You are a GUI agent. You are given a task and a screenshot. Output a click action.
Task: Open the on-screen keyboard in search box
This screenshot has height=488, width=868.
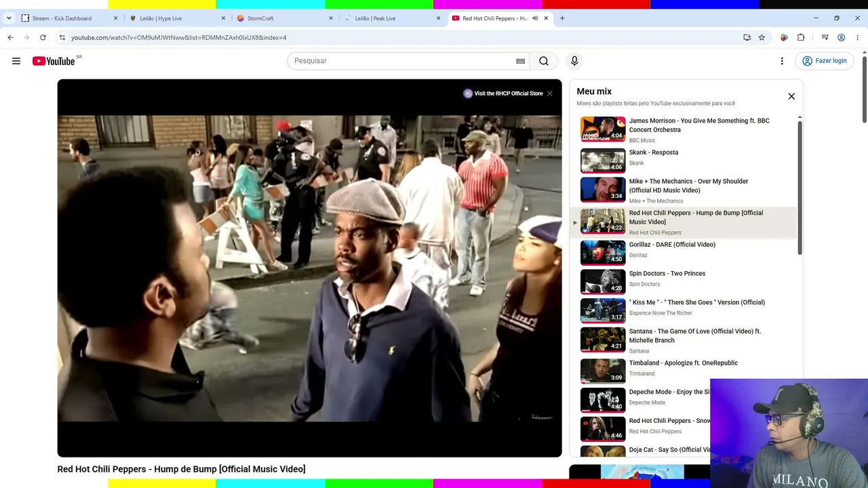click(x=520, y=61)
